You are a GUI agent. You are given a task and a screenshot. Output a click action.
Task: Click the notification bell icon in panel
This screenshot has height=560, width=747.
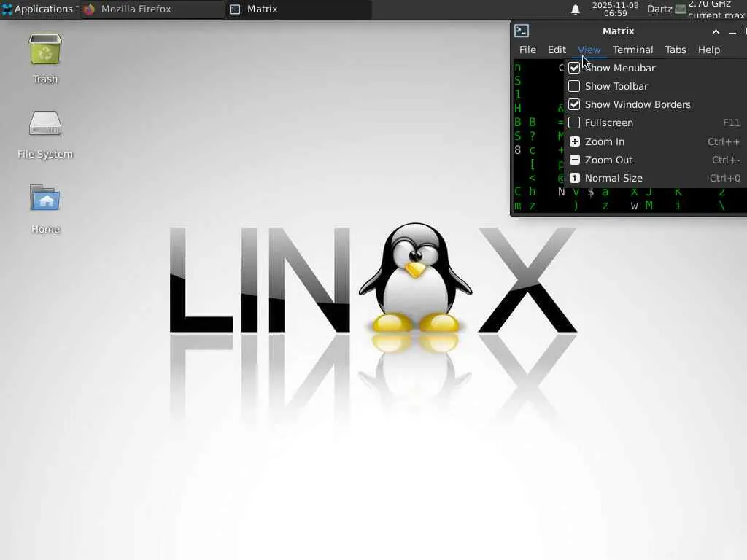[576, 9]
